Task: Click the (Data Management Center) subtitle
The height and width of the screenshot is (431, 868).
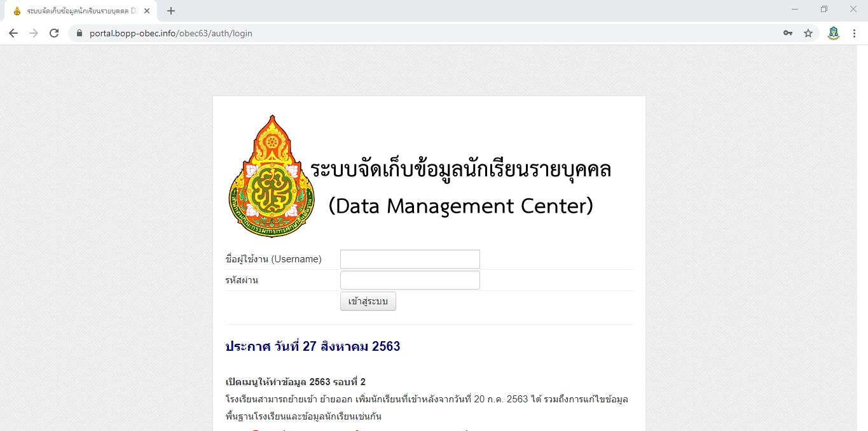Action: tap(461, 206)
